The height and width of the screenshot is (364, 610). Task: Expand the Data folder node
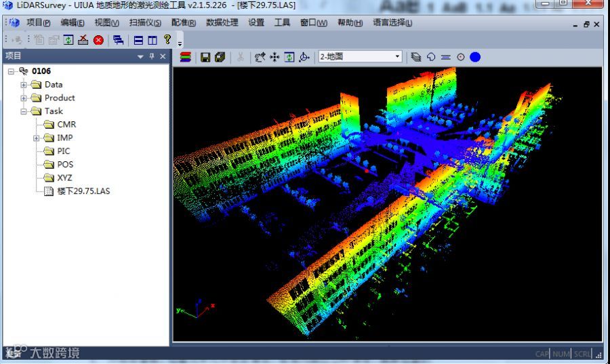[24, 85]
